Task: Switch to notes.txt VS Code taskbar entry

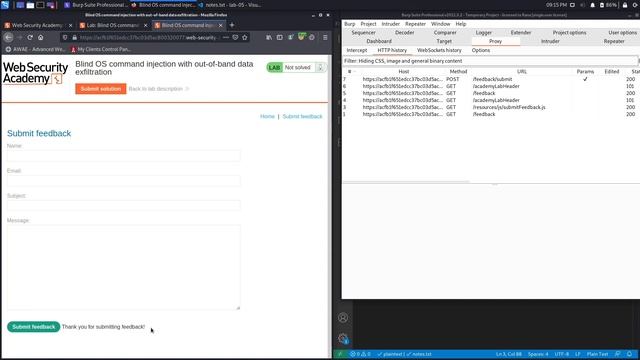Action: click(x=229, y=5)
